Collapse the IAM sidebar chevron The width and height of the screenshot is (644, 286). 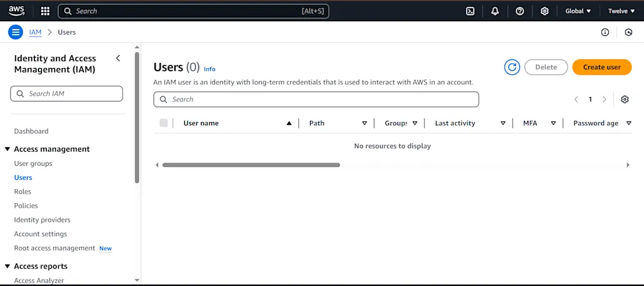(x=118, y=58)
